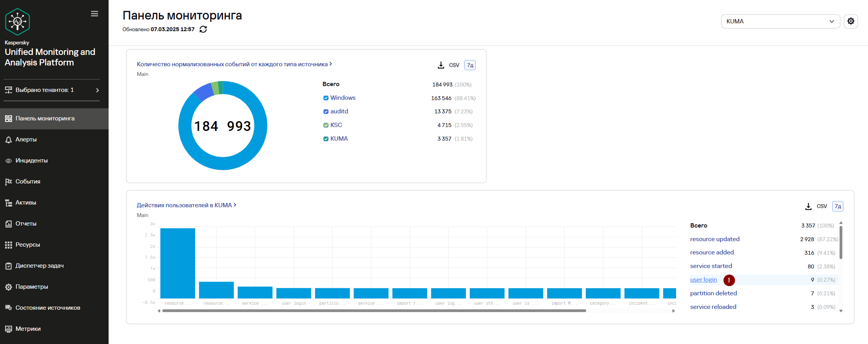Select the KSC legend entry
The width and height of the screenshot is (868, 344).
336,125
